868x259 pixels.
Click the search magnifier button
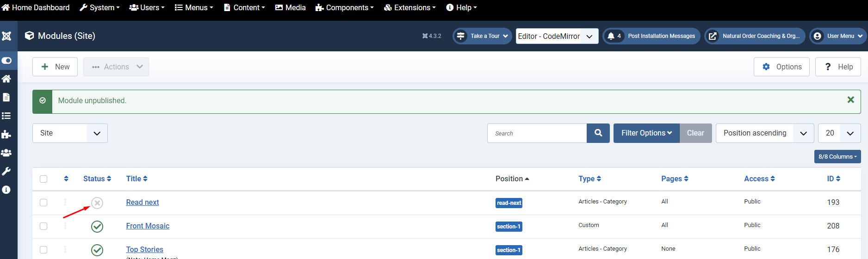pos(598,133)
